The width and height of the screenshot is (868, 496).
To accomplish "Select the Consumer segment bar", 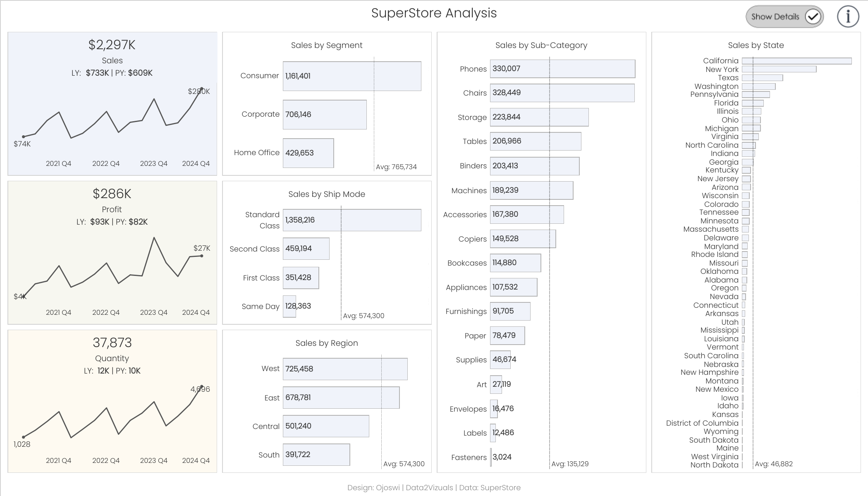I will (x=352, y=76).
